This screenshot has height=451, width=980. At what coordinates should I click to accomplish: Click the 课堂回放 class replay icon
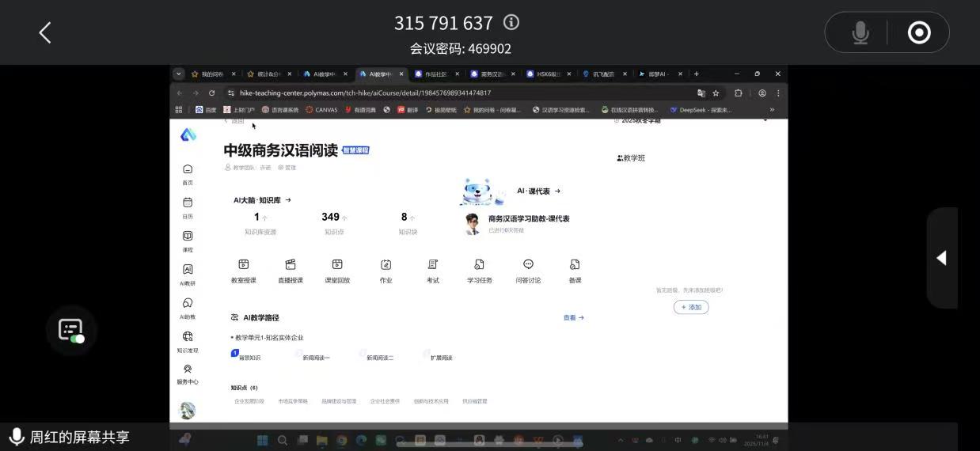tap(337, 265)
